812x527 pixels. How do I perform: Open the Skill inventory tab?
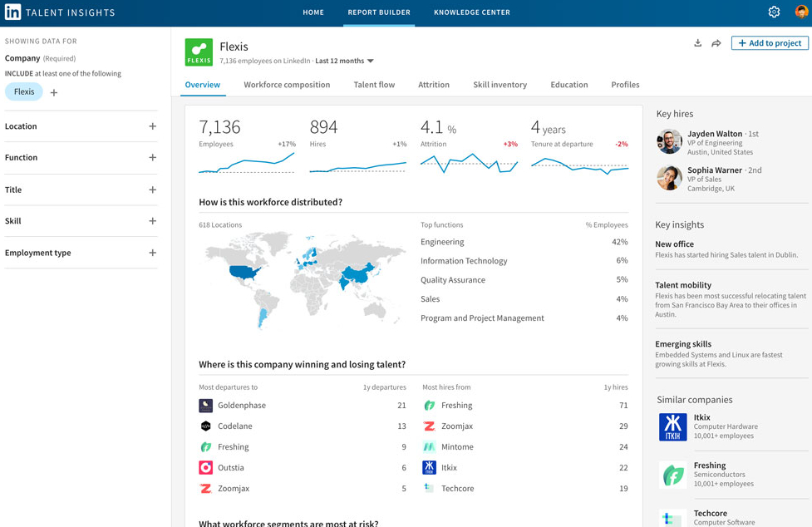(x=500, y=85)
